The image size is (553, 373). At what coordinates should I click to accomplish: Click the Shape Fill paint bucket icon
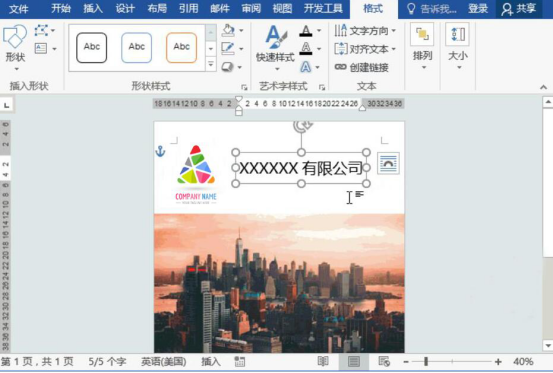(x=228, y=30)
